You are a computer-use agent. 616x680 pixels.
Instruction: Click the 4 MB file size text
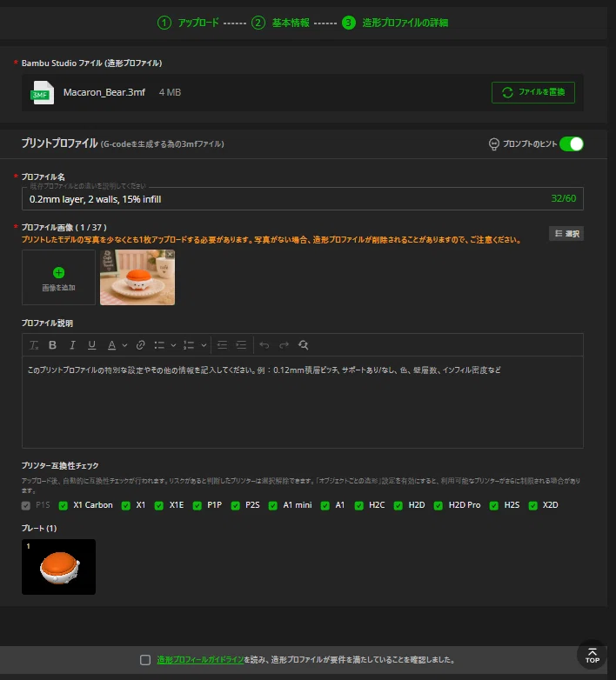(x=170, y=92)
